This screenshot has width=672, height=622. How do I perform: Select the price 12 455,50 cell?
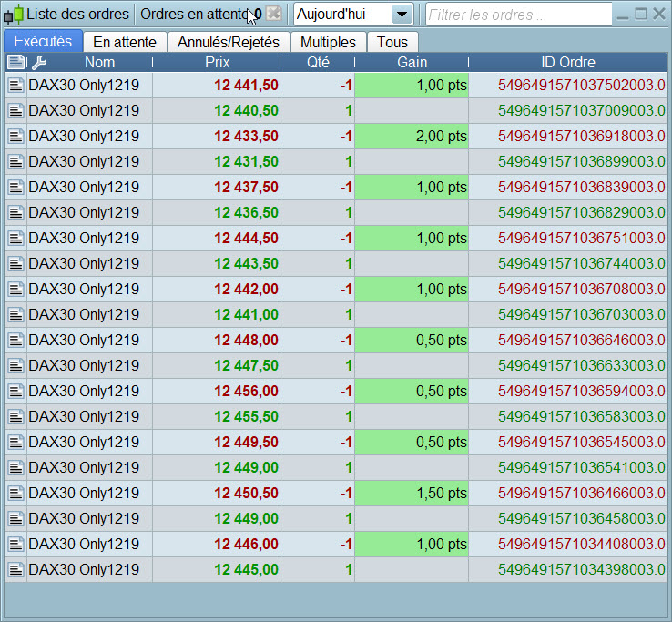[x=217, y=417]
